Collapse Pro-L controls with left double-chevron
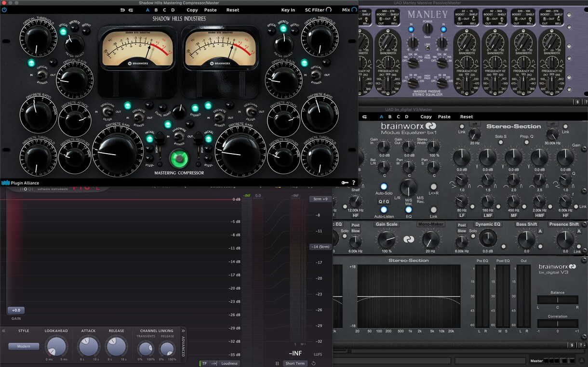 (3, 331)
